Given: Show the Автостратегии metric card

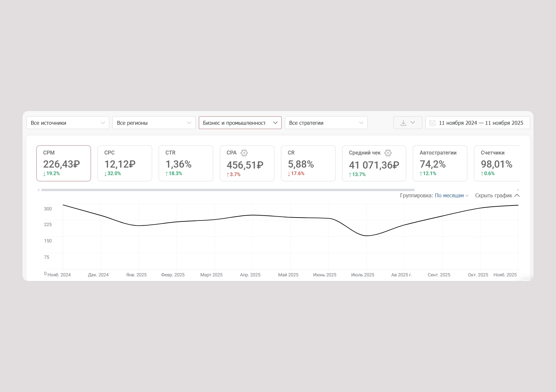Looking at the screenshot, I should (440, 163).
